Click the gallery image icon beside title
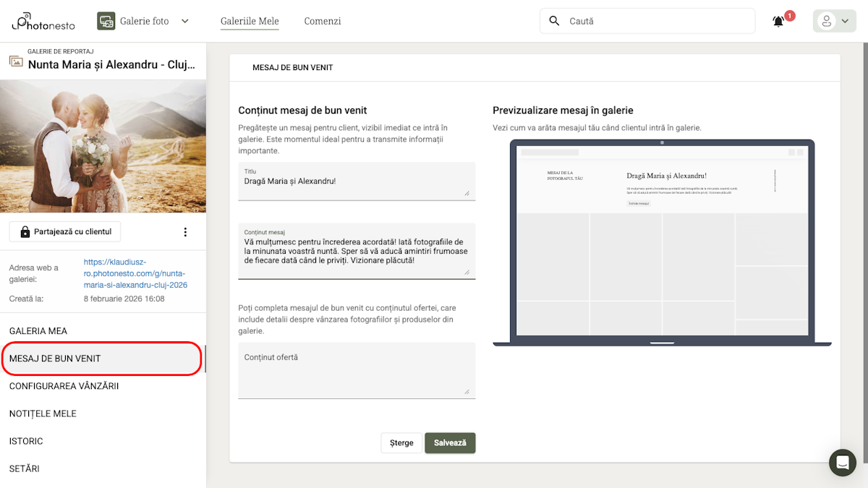Screen dimensions: 868x488 16,61
